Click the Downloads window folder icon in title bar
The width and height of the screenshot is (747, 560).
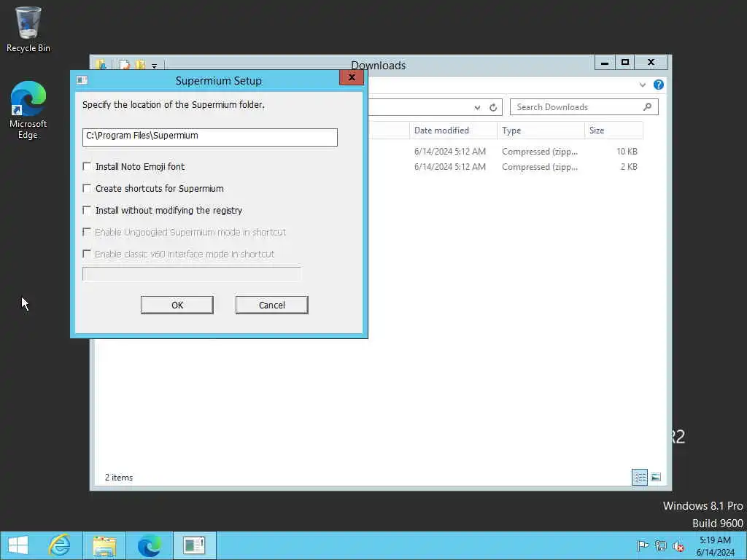coord(101,65)
